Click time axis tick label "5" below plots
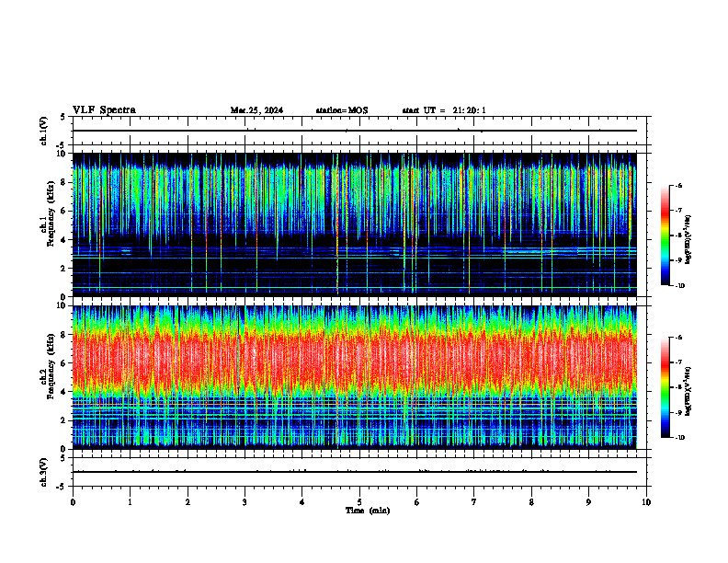Image resolution: width=728 pixels, height=563 pixels. coord(359,502)
